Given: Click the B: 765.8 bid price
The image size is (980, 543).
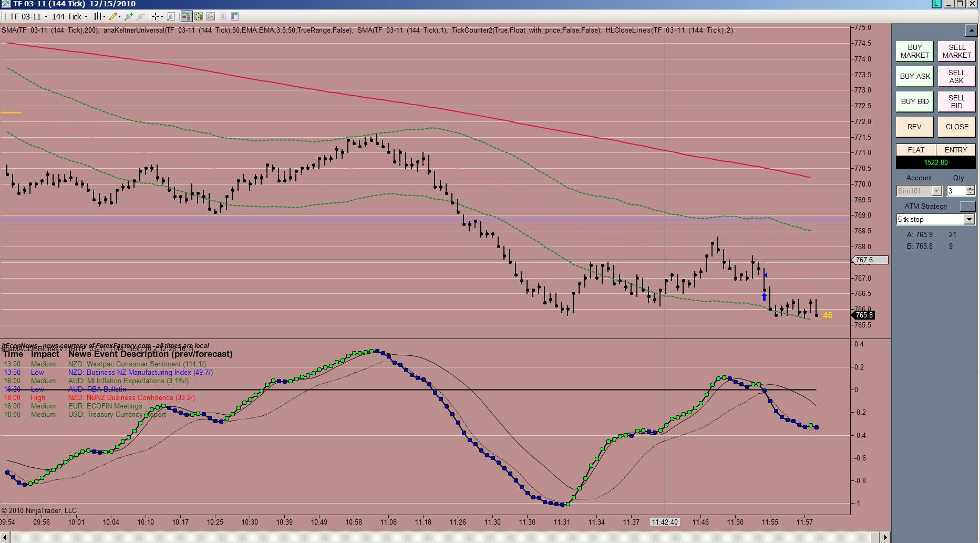Looking at the screenshot, I should (920, 246).
